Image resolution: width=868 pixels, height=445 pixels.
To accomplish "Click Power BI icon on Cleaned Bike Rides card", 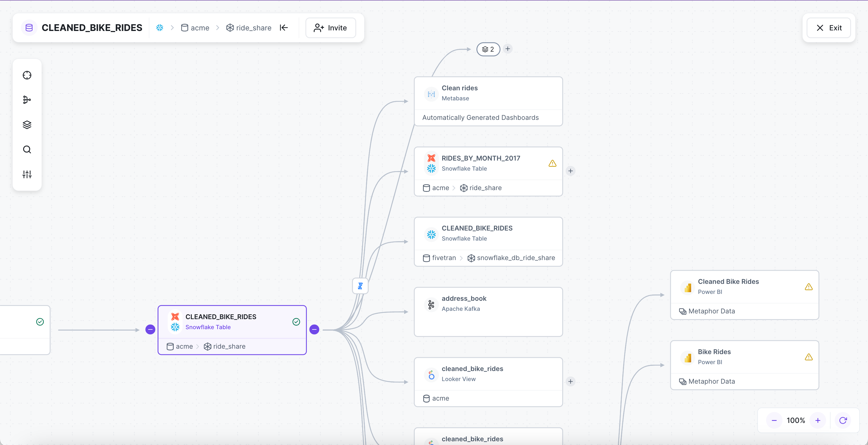I will 687,288.
